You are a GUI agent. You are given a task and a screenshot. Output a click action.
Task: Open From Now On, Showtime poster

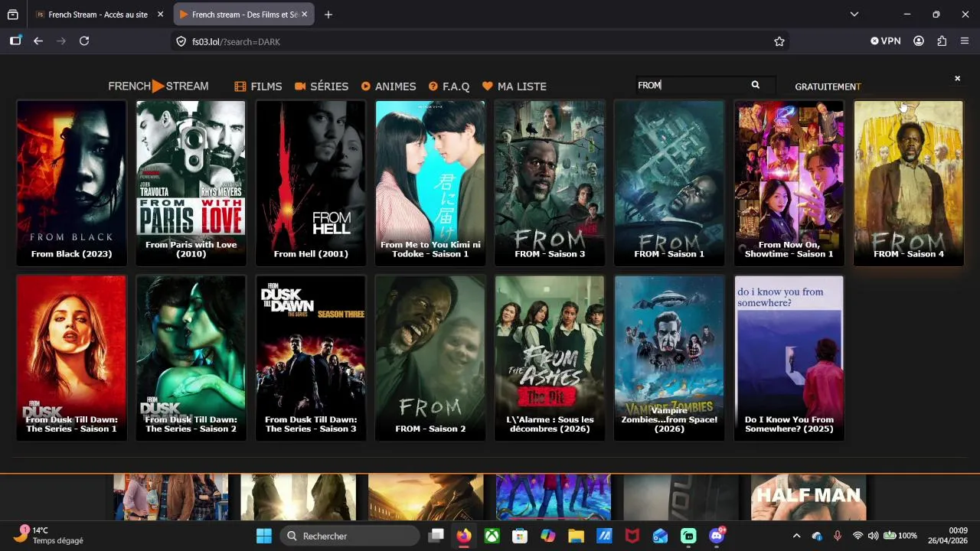[789, 183]
